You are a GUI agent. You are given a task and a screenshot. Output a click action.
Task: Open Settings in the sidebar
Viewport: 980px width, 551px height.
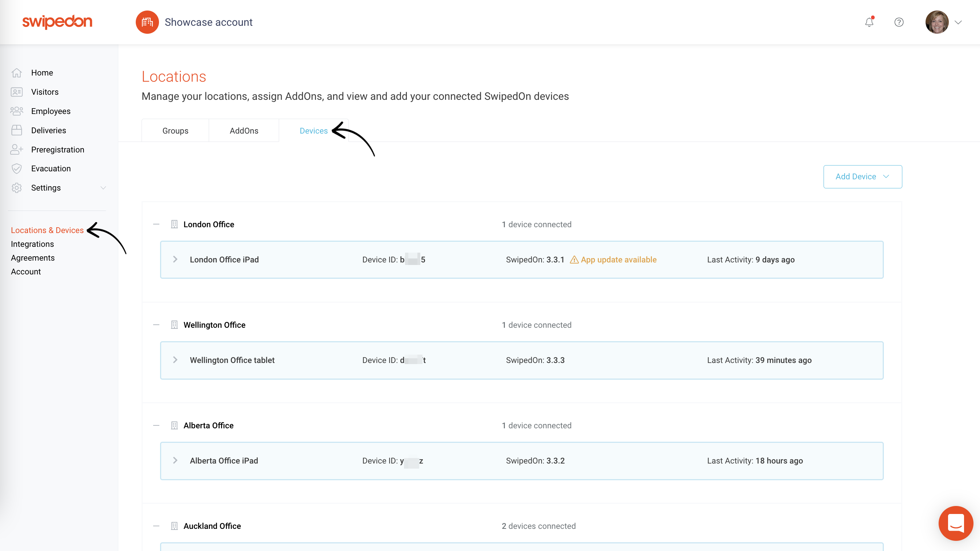pyautogui.click(x=46, y=188)
